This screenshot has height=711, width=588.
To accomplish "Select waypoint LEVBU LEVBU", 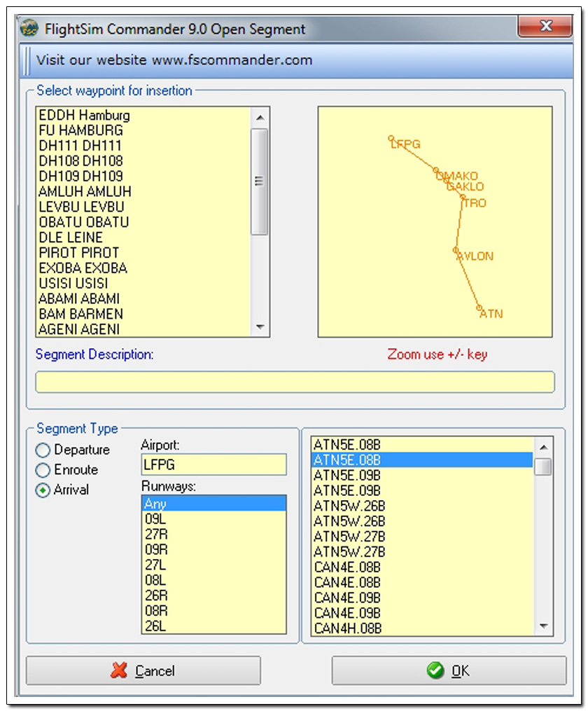I will tap(143, 207).
